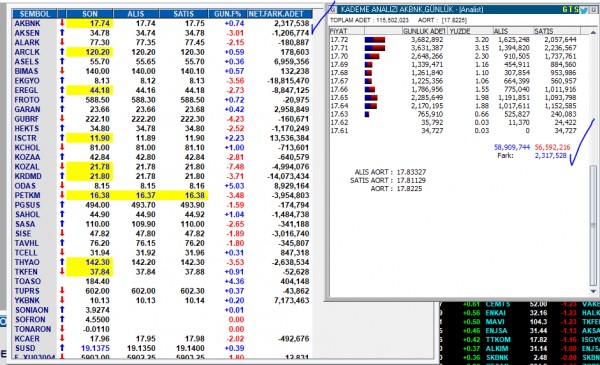The image size is (600, 365).
Task: Click the 17.70 price row in Kademe Analizi
Action: 455,56
